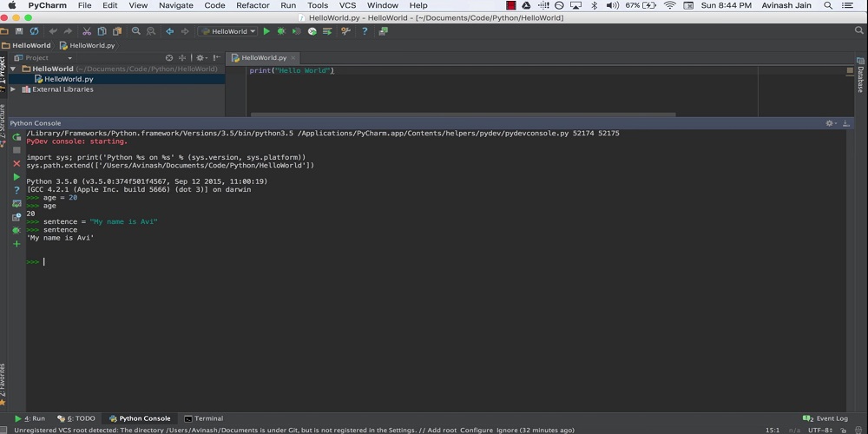Click the Cut scissors icon
The width and height of the screenshot is (868, 434).
[87, 31]
